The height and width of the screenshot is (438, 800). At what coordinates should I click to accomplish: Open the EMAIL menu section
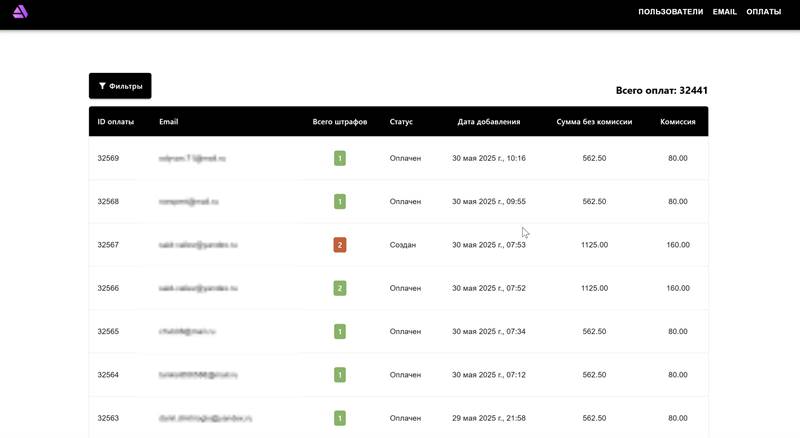724,12
